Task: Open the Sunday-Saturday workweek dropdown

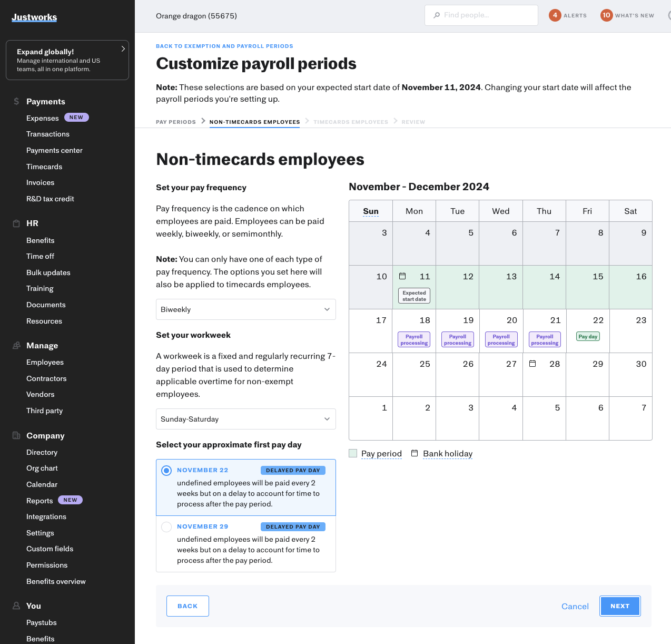Action: click(x=245, y=419)
